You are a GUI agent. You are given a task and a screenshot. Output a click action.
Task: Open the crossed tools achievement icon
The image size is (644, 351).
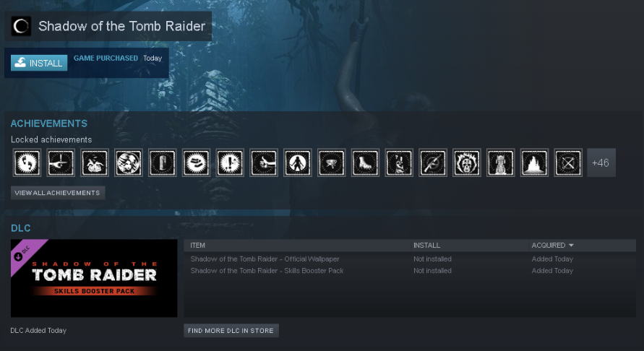point(568,162)
